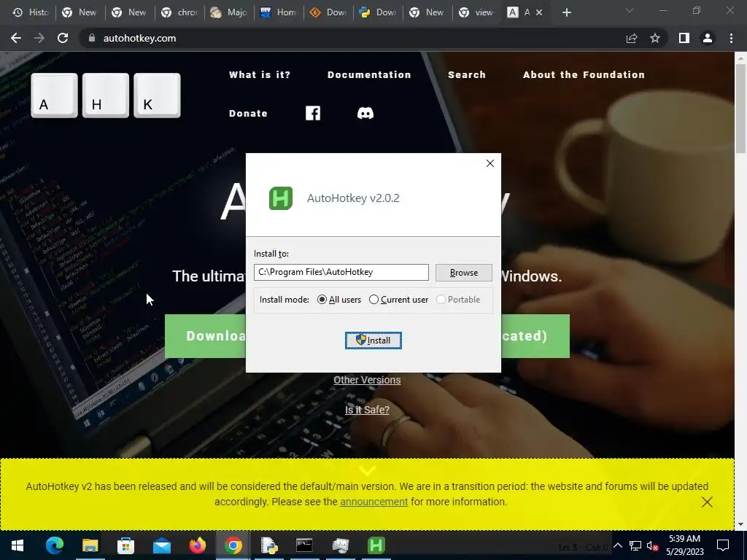Switch to the Home tab

coord(279,12)
